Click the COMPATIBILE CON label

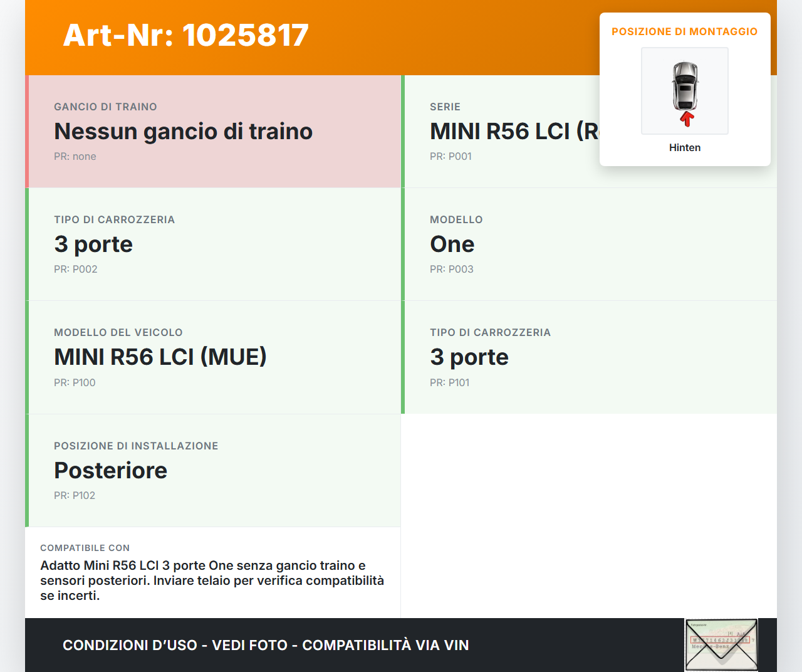pos(85,548)
